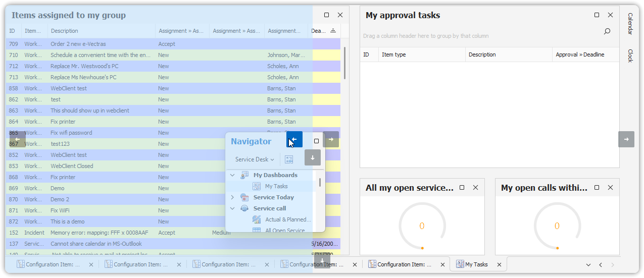Click the dock arrow at the far right edge
Image resolution: width=644 pixels, height=278 pixels.
626,139
